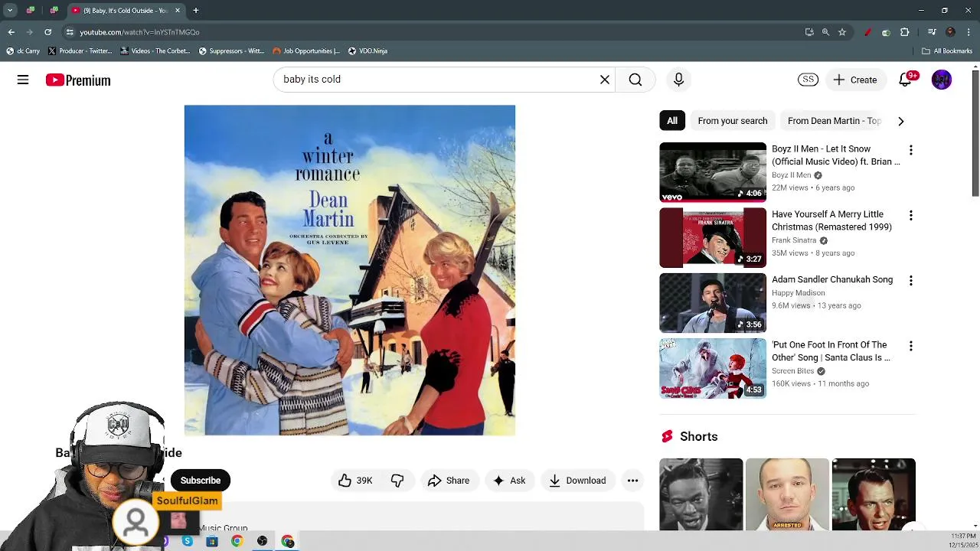The height and width of the screenshot is (551, 980).
Task: Click the Chrome address bar URL
Action: tap(139, 32)
